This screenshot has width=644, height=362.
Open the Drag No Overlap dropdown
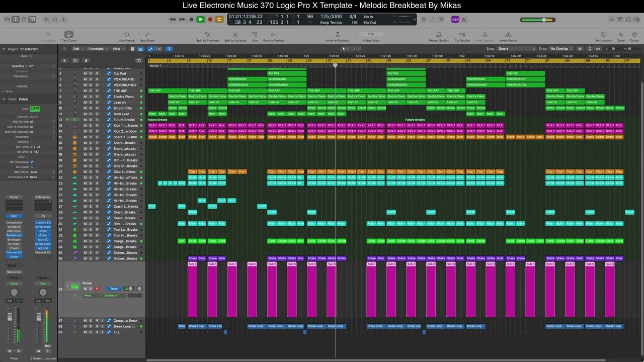coord(561,49)
